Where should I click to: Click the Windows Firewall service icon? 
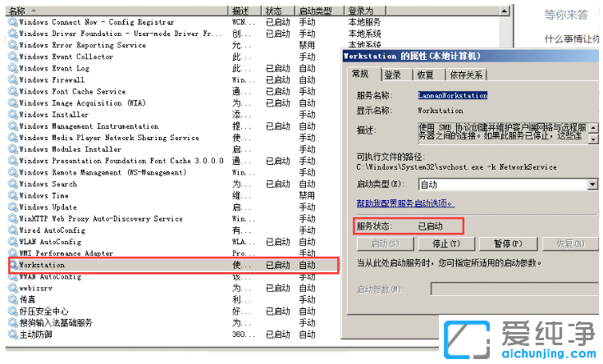click(12, 80)
